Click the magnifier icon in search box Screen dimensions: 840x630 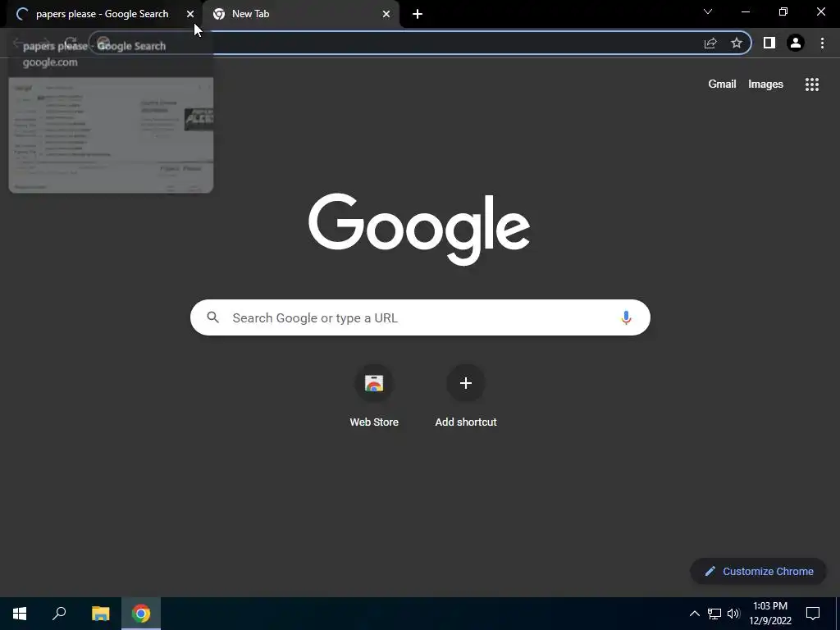tap(212, 317)
